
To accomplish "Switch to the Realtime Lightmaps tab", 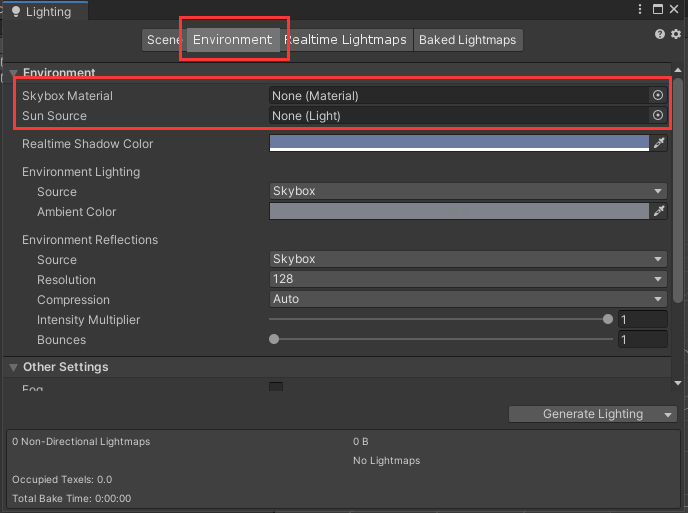I will pos(347,40).
